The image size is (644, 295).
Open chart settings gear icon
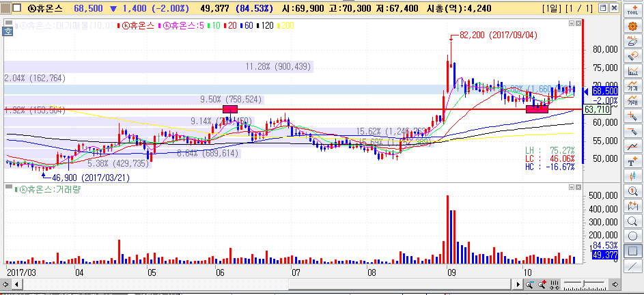click(632, 25)
